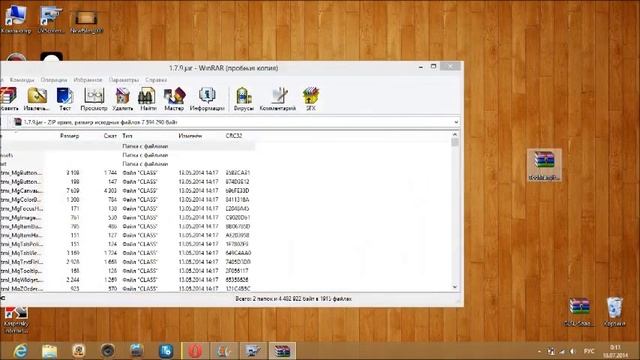Click the Извлечь (Extract) toolbar icon
Image resolution: width=640 pixels, height=360 pixels.
tap(37, 99)
